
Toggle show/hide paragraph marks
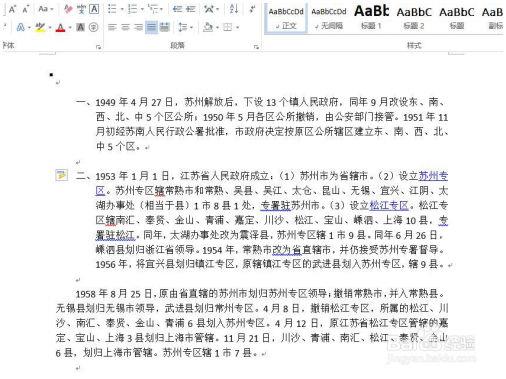(252, 9)
